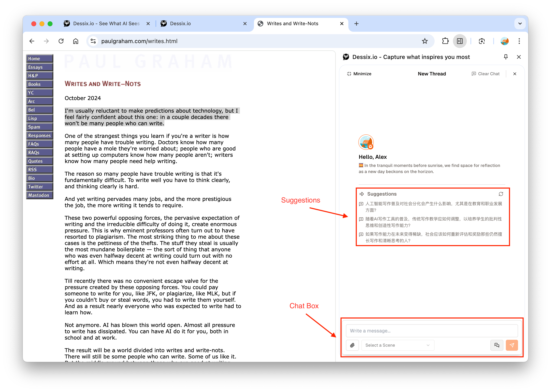
Task: Open the Chrome three-dot menu
Action: pyautogui.click(x=519, y=41)
